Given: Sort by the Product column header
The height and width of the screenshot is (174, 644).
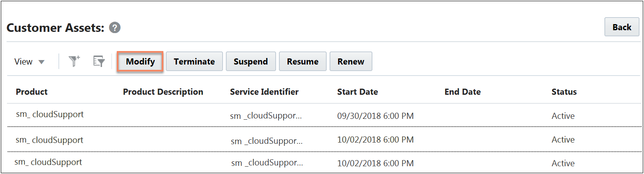Looking at the screenshot, I should tap(31, 92).
